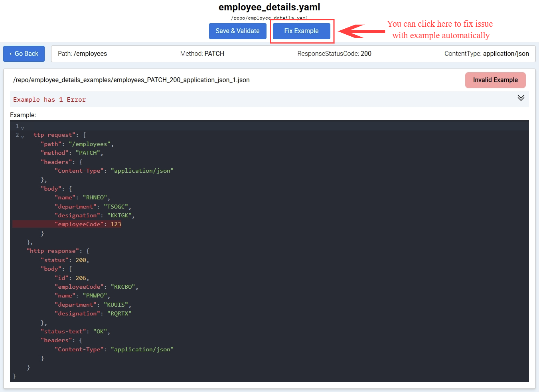Click the example JSON file path text

[131, 80]
